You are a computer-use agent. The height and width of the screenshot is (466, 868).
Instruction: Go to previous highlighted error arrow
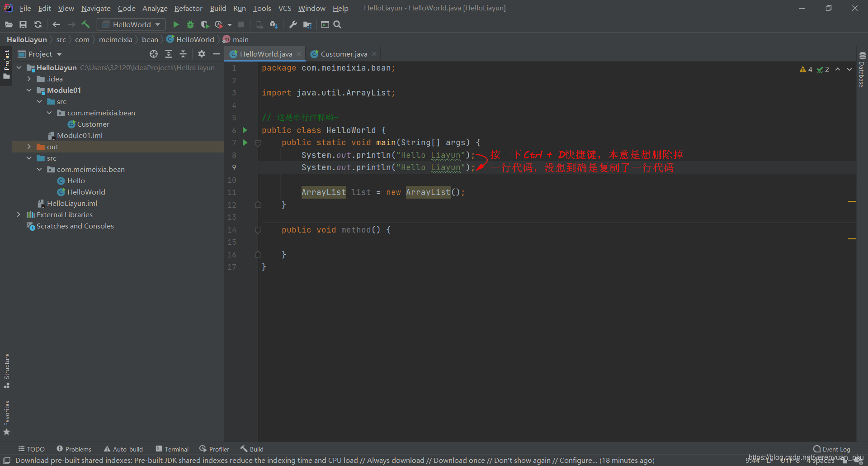pos(838,69)
